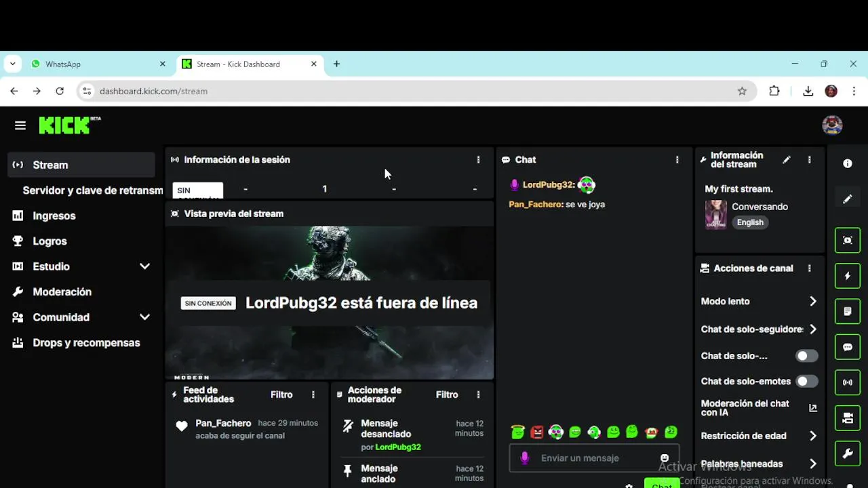Click Pan_Fachero in the activity feed
The height and width of the screenshot is (488, 868).
223,423
